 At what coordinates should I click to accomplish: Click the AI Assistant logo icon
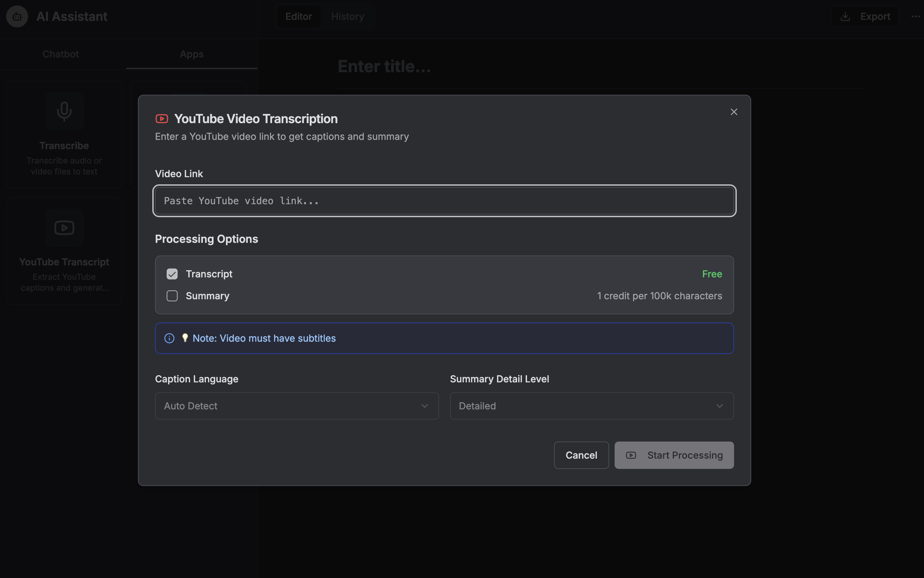(x=17, y=16)
